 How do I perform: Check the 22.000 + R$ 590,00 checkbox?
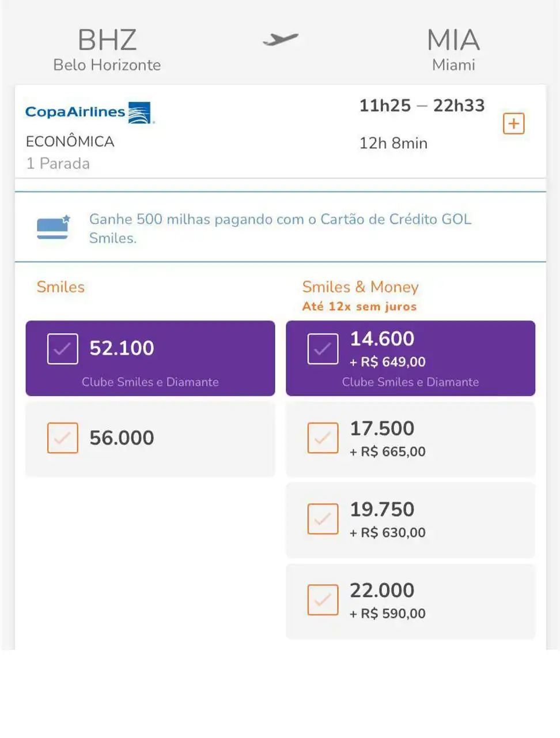[x=323, y=600]
